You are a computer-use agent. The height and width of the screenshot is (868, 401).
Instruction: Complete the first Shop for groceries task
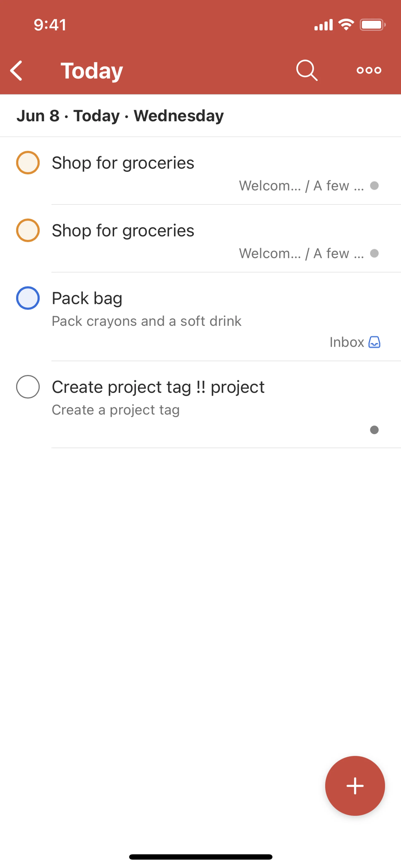point(28,163)
